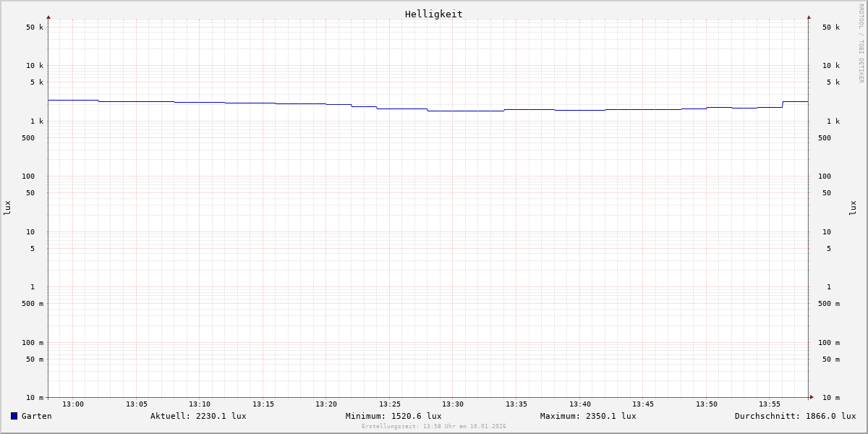The image size is (868, 434).
Task: Select the Garten legend label
Action: click(x=36, y=416)
